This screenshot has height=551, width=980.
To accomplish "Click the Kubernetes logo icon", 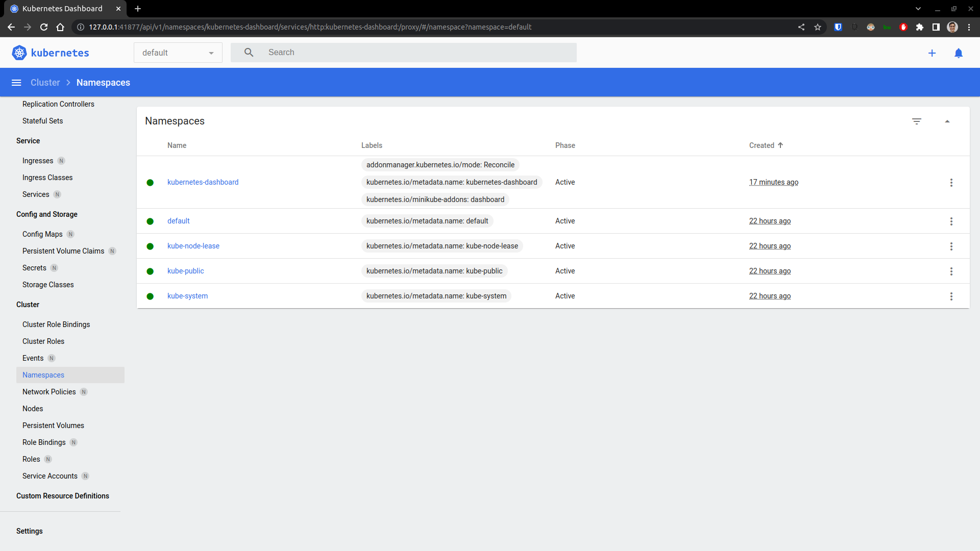I will [x=19, y=53].
